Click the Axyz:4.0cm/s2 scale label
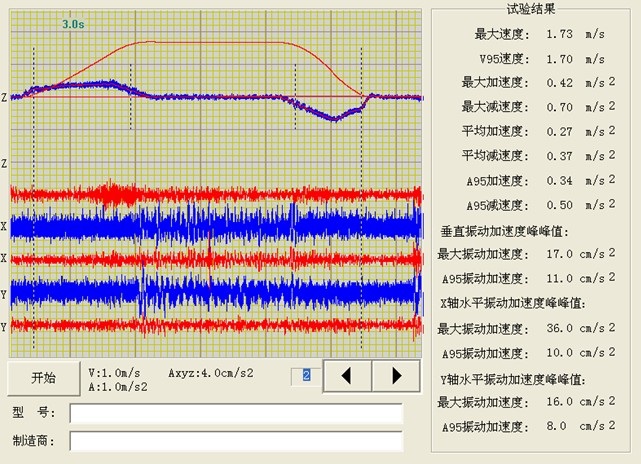This screenshot has height=464, width=641. 211,369
